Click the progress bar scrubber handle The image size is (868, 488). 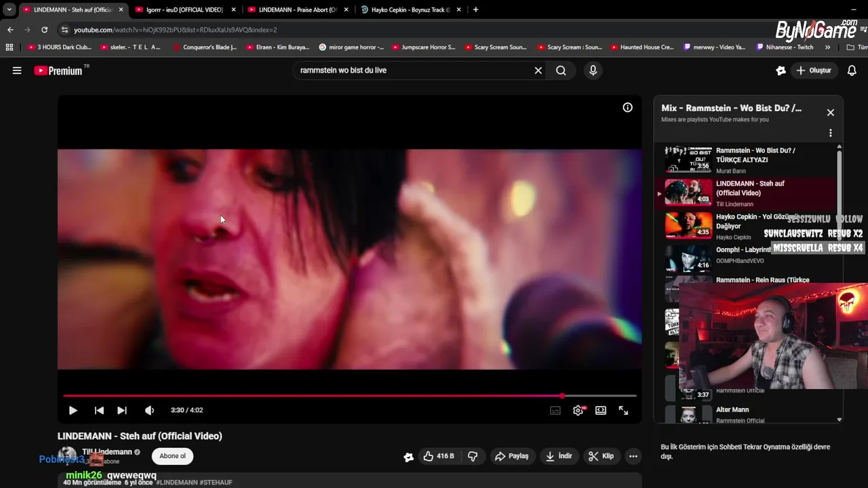coord(562,396)
